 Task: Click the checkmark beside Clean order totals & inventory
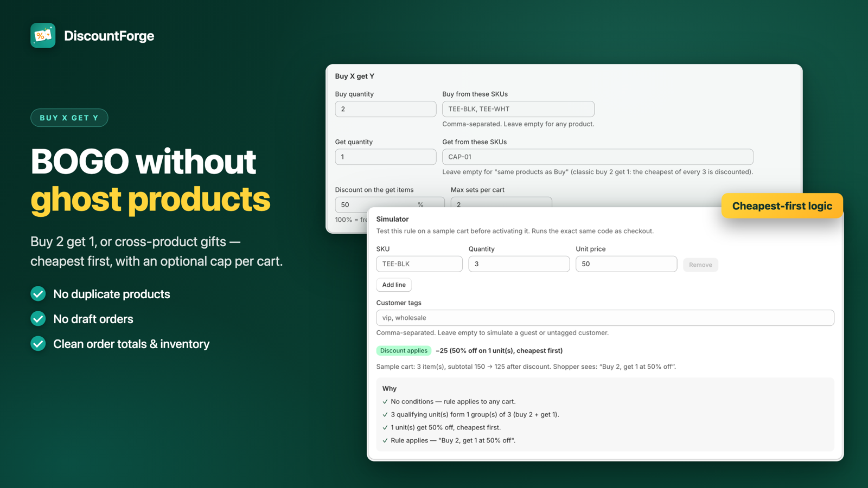click(x=38, y=344)
